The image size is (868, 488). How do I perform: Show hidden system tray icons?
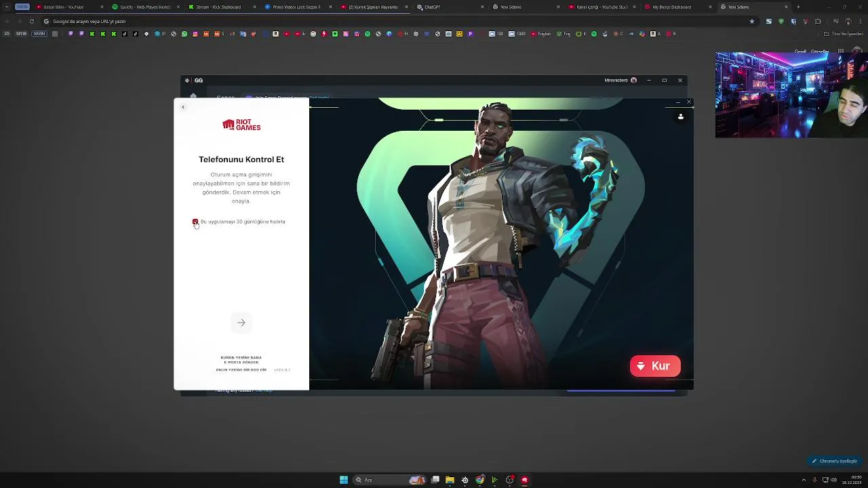[804, 480]
